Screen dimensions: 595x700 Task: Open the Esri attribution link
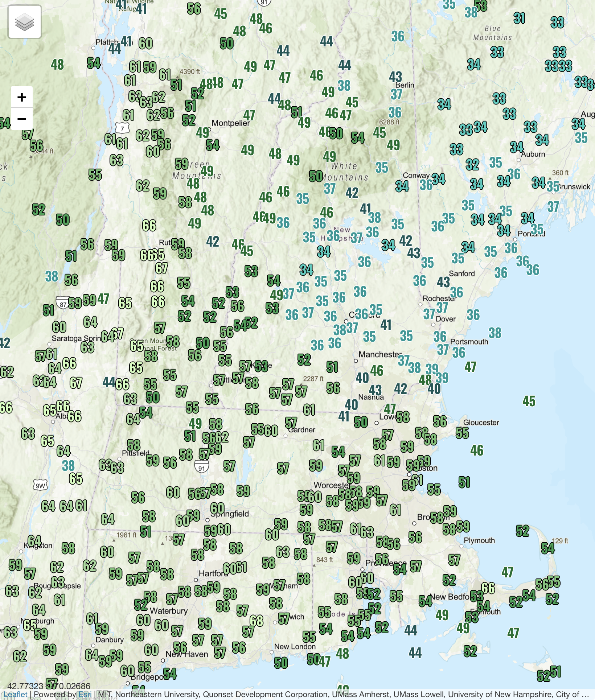coord(85,694)
